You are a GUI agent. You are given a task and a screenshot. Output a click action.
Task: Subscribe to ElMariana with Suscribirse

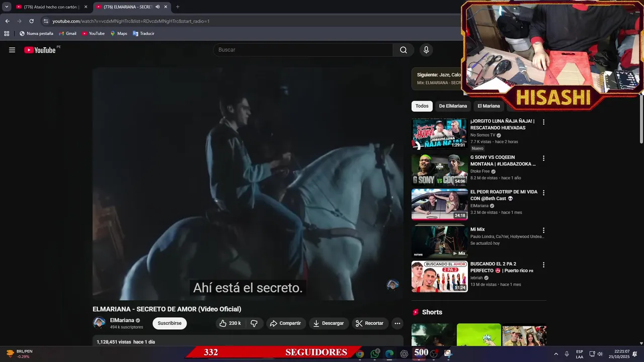[x=170, y=323]
